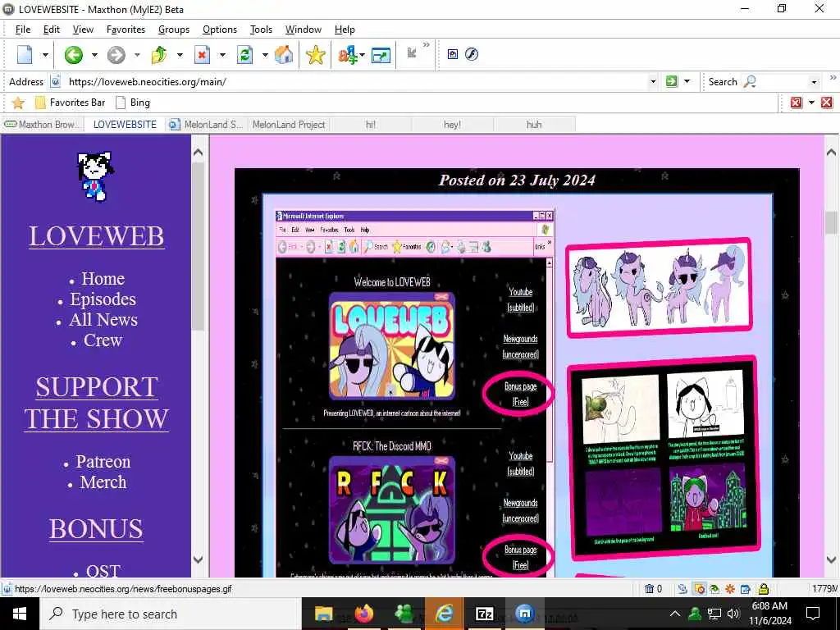Open the Favorites Bar folder
840x630 pixels.
[x=71, y=103]
